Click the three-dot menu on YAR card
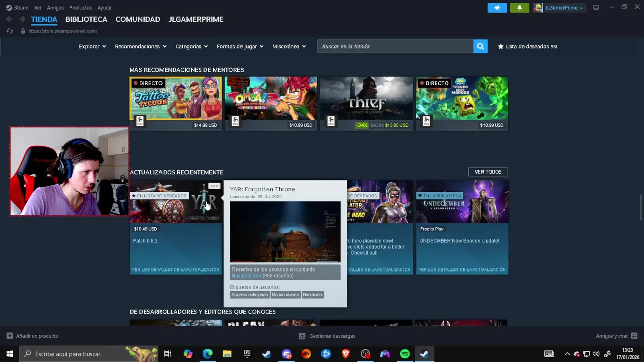 coord(214,186)
